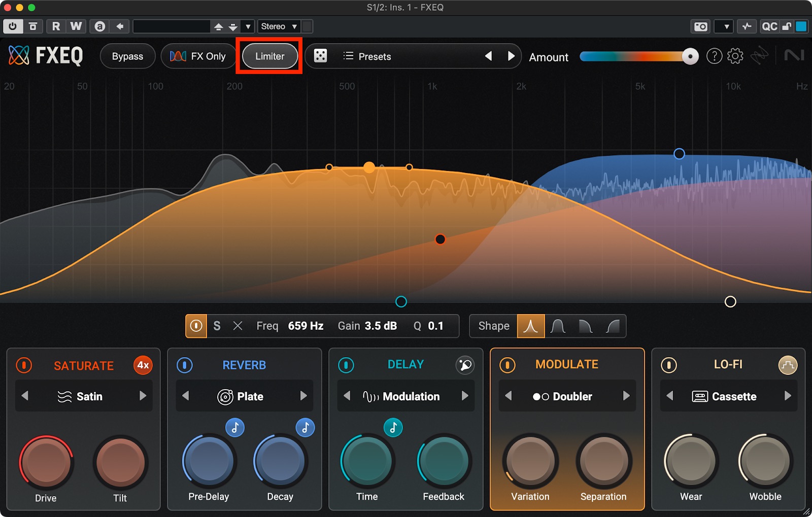Click the Gain 3.5 dB value
This screenshot has width=812, height=517.
[381, 326]
